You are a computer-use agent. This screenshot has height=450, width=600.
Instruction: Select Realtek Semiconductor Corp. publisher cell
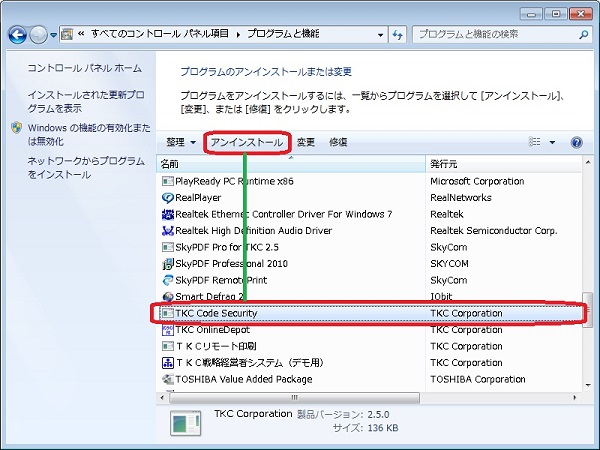point(494,231)
